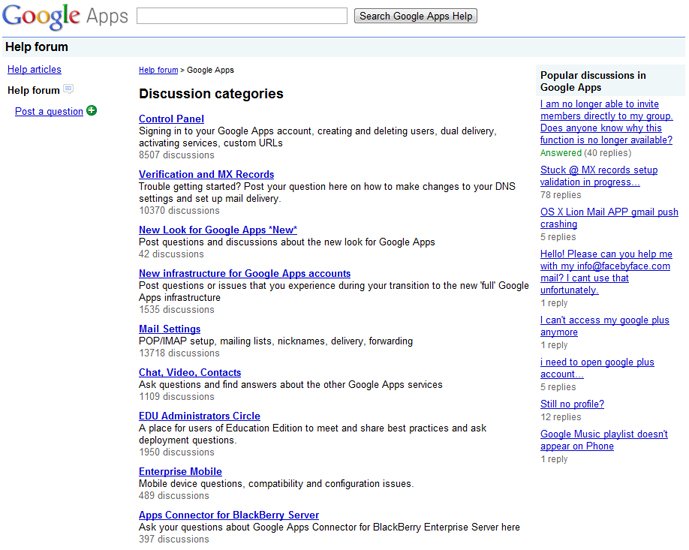Image resolution: width=689 pixels, height=550 pixels.
Task: Open Stuck @ MX records setup discussion
Action: [x=599, y=176]
